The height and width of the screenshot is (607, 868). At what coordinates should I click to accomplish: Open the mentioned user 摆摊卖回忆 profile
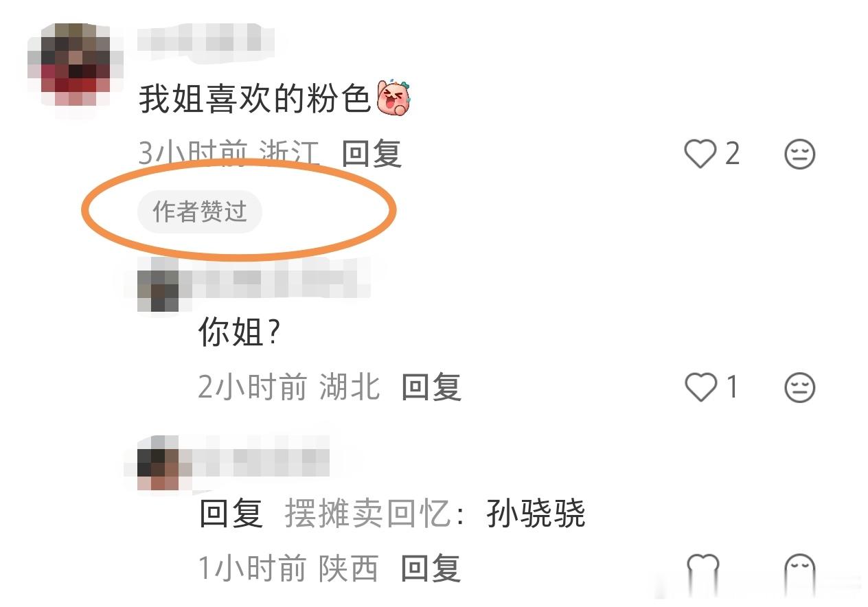click(367, 514)
